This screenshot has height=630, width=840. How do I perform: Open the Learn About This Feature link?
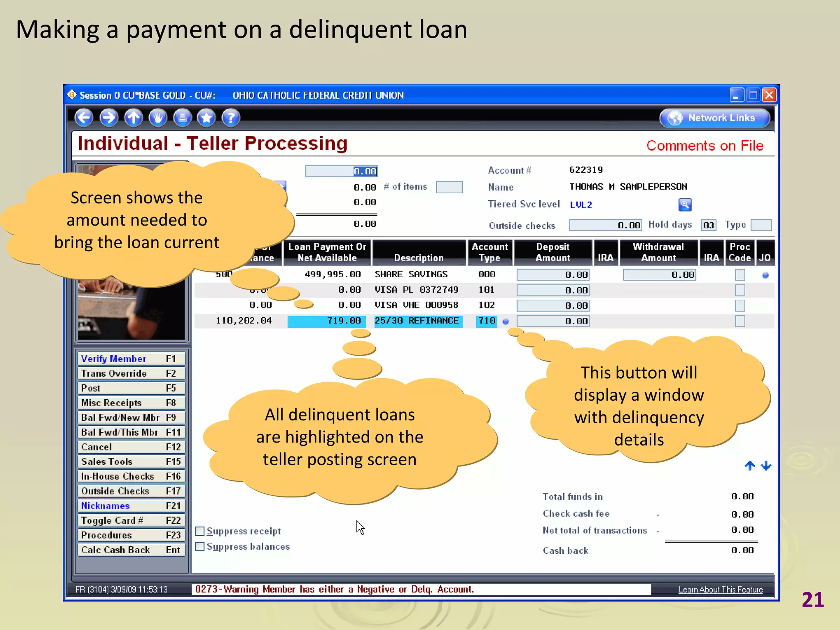pyautogui.click(x=721, y=589)
